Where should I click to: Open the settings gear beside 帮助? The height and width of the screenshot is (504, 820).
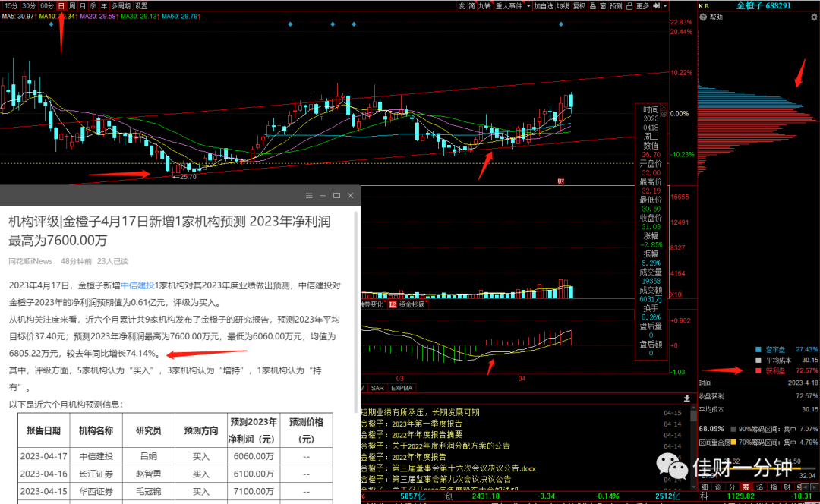814,17
